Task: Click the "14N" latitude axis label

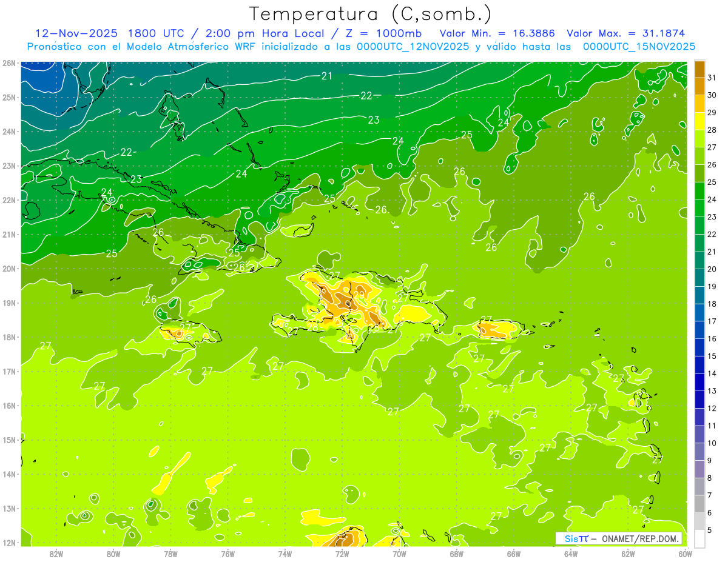Action: pyautogui.click(x=9, y=474)
